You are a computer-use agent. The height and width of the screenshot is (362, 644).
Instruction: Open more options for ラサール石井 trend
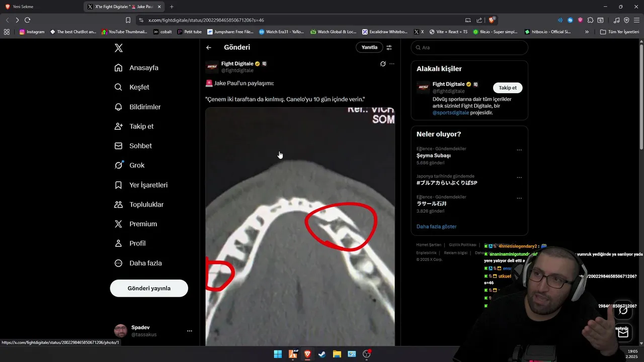(519, 198)
